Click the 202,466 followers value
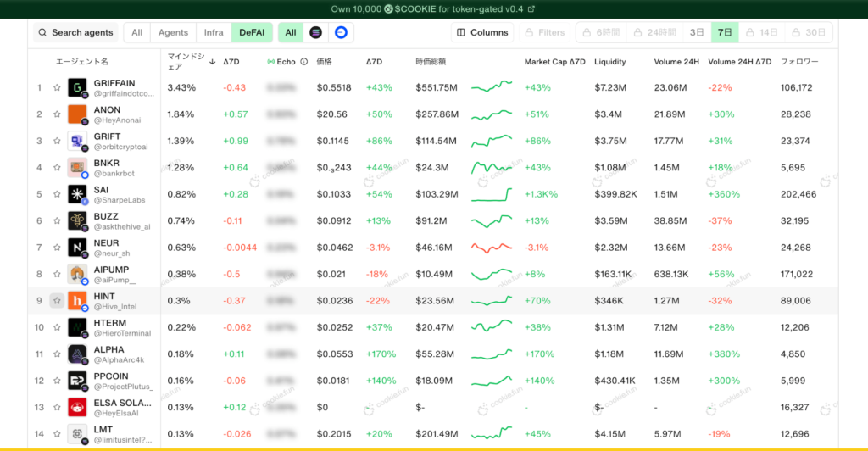This screenshot has height=451, width=868. (798, 194)
